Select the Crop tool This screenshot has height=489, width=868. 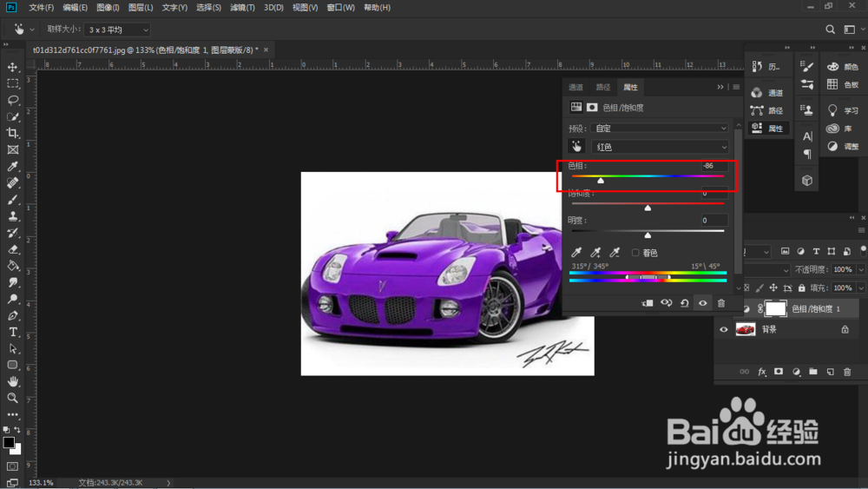point(12,133)
